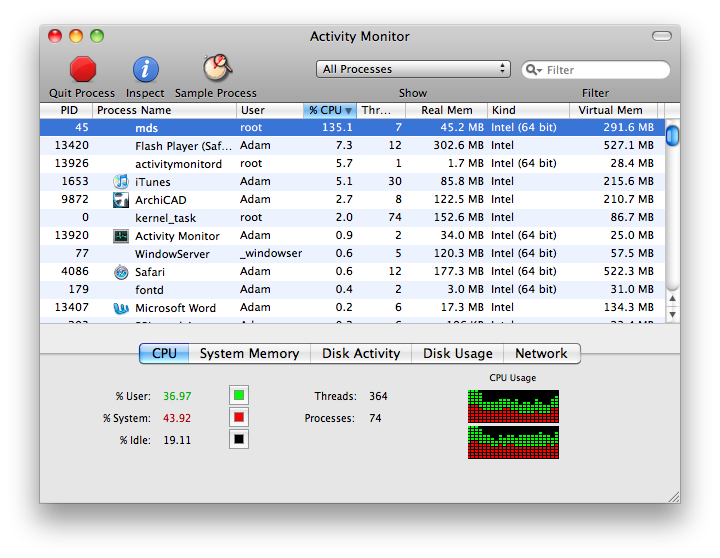Switch to the System Memory tab
720x558 pixels.
pos(249,353)
